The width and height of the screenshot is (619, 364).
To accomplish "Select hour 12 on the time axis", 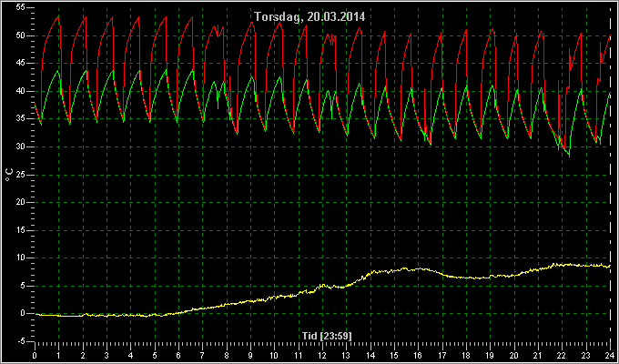I will (x=322, y=354).
